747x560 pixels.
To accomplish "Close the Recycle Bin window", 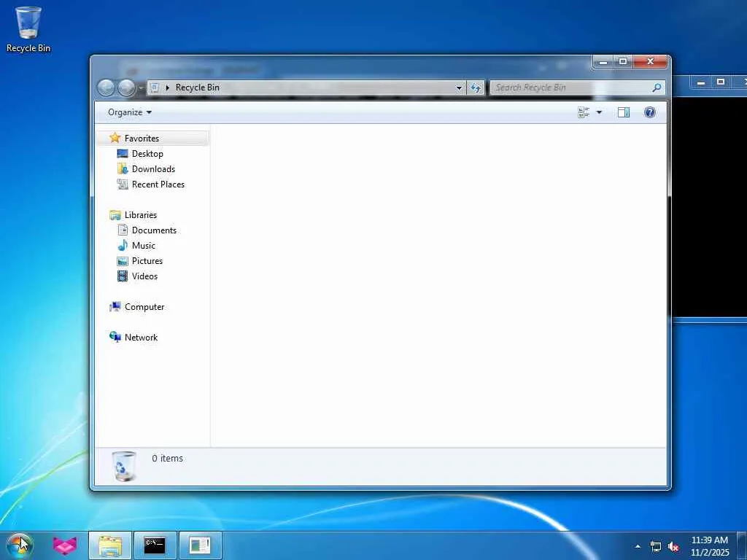I will click(x=650, y=62).
